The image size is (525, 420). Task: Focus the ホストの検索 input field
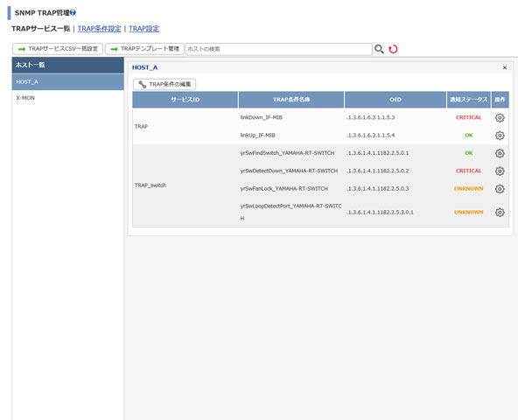[278, 49]
